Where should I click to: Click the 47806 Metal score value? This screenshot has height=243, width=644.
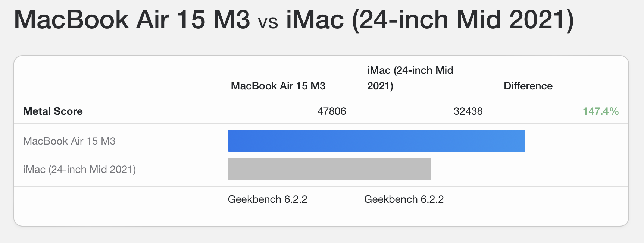(x=331, y=111)
